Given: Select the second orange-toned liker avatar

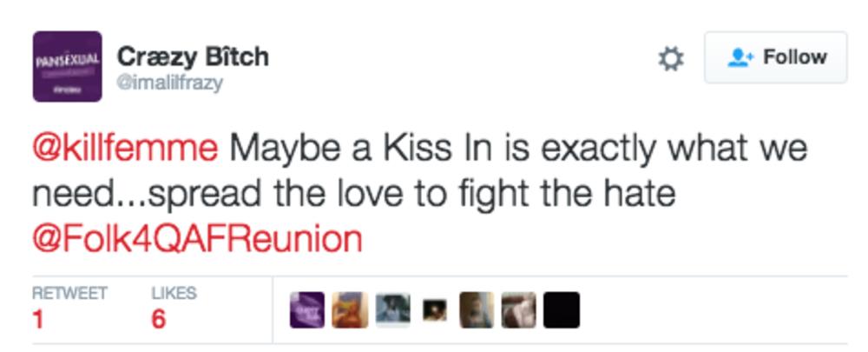Looking at the screenshot, I should (350, 310).
